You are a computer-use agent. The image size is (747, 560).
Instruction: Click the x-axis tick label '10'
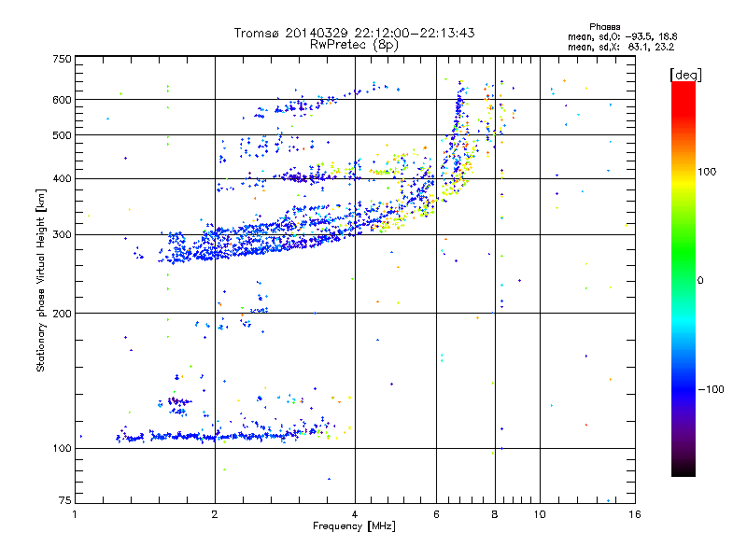(x=540, y=514)
